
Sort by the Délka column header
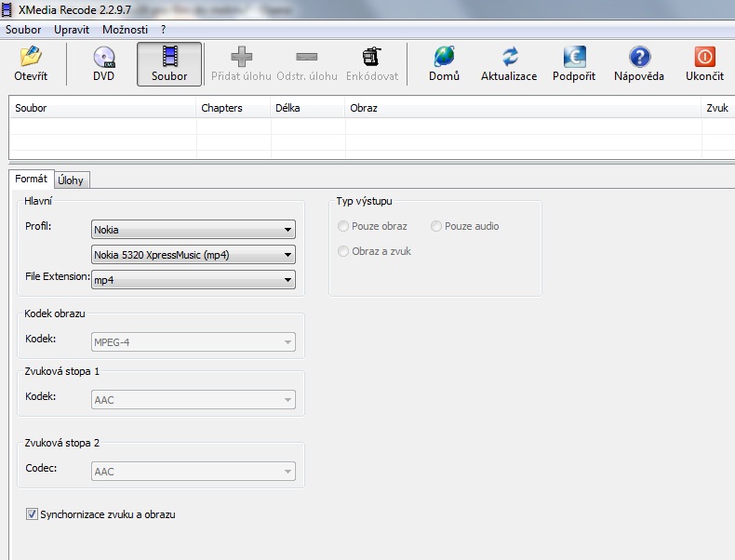tap(308, 108)
